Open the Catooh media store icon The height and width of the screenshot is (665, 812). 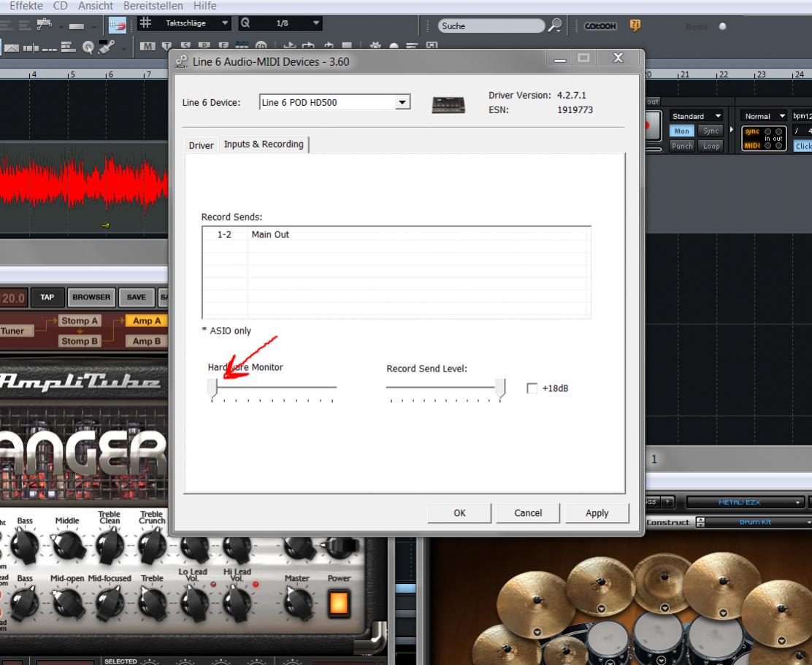point(600,26)
